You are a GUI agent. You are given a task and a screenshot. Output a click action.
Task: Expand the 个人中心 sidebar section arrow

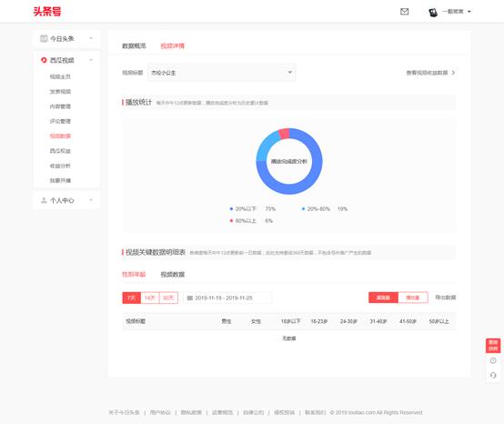pos(91,200)
